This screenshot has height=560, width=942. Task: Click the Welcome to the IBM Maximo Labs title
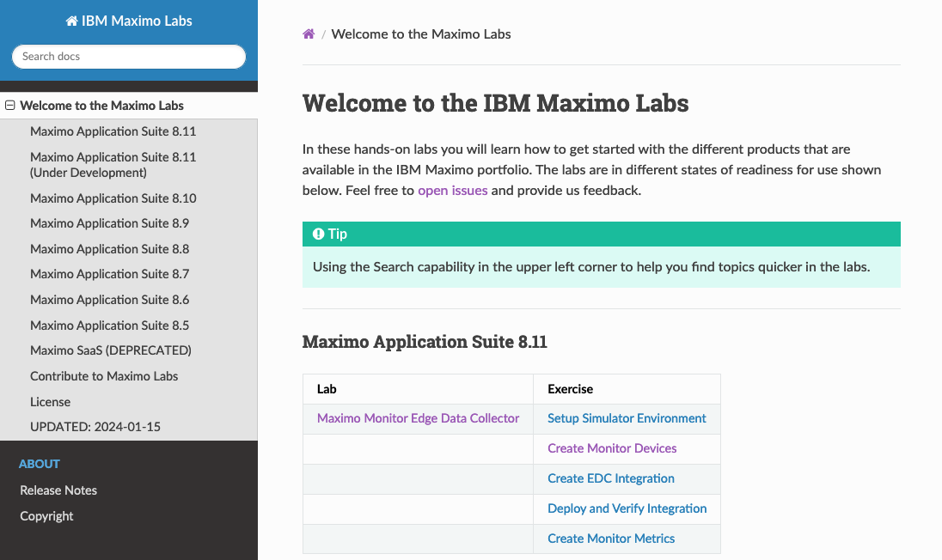click(495, 103)
